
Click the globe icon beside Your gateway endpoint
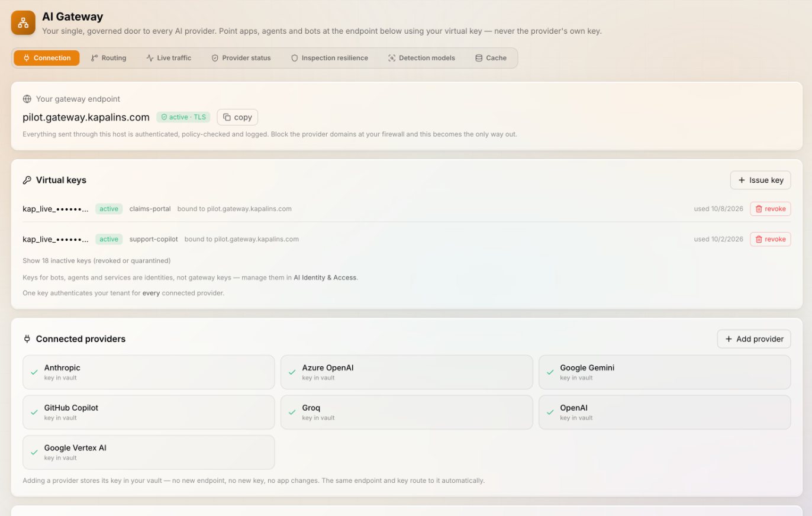coord(27,99)
